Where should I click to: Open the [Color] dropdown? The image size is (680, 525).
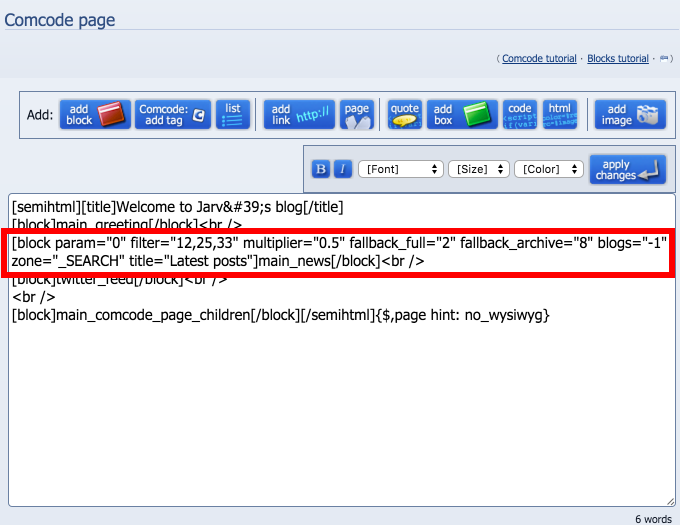pos(549,169)
